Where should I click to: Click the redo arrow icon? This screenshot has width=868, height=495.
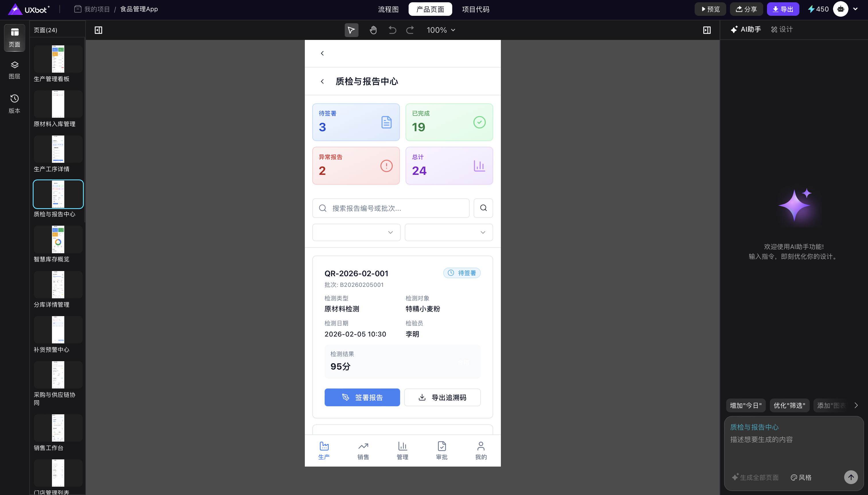click(410, 30)
